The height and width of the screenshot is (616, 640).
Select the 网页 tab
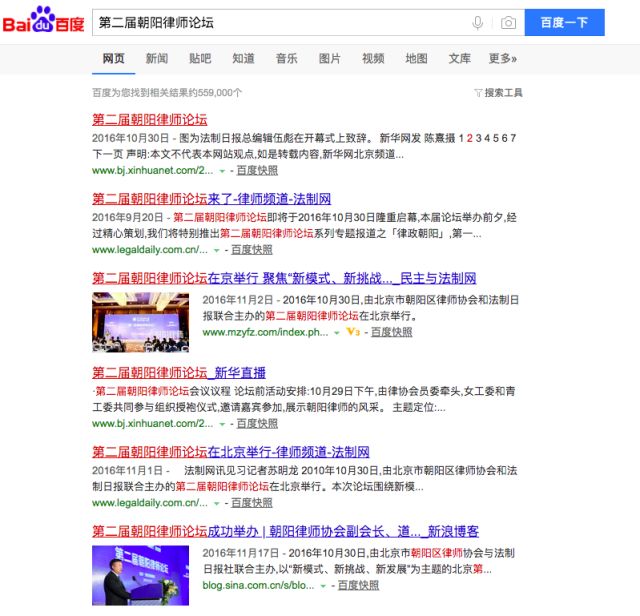tap(113, 58)
